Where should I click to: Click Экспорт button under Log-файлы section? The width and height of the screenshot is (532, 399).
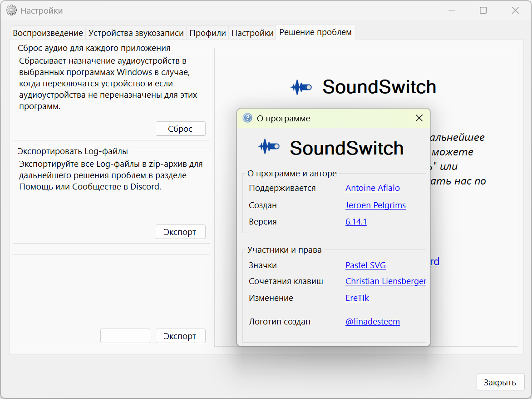[x=181, y=232]
